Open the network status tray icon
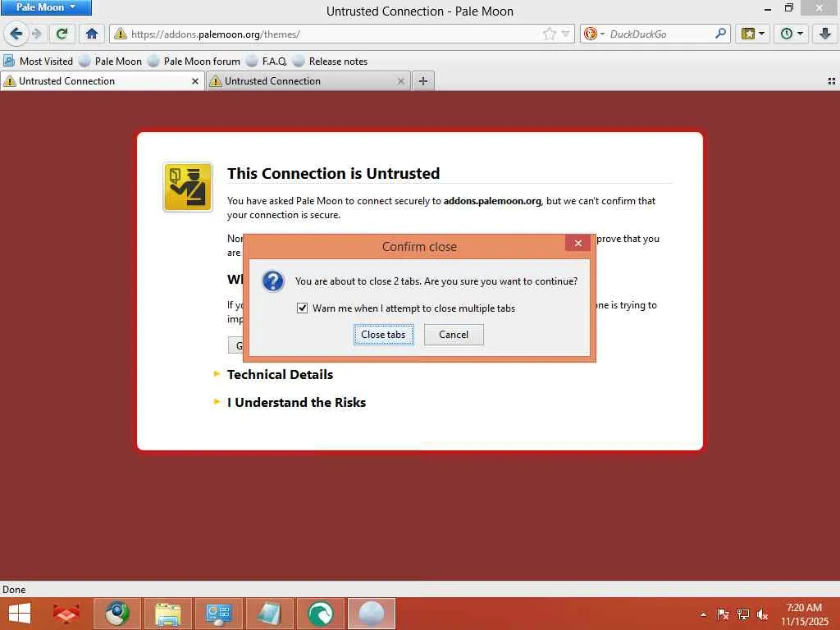Screen dimensions: 840x630 coord(743,614)
